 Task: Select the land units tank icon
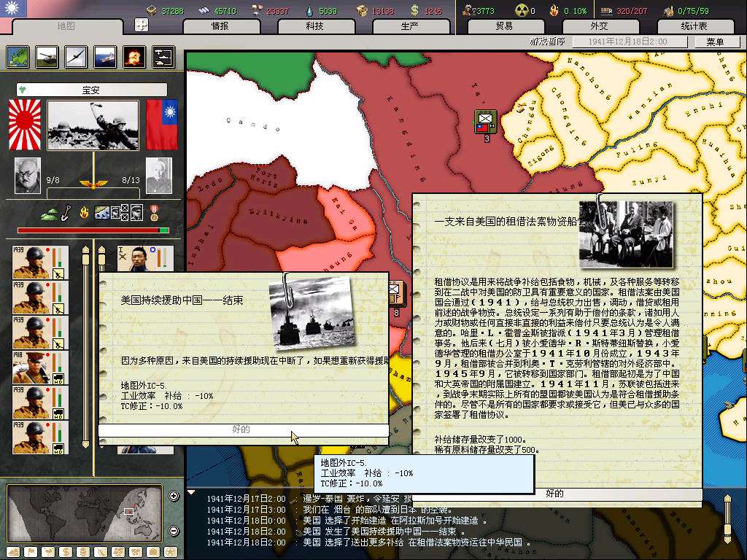tap(47, 57)
